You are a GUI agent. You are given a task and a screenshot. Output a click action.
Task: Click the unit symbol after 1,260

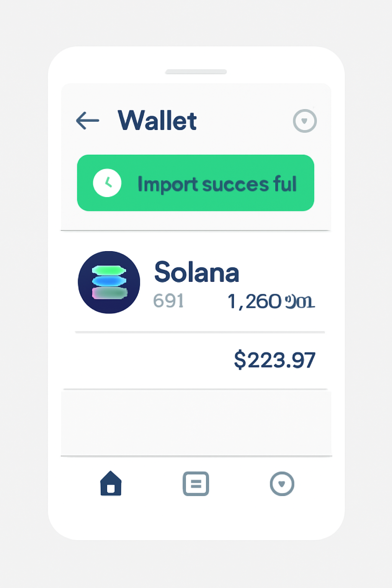pos(300,302)
